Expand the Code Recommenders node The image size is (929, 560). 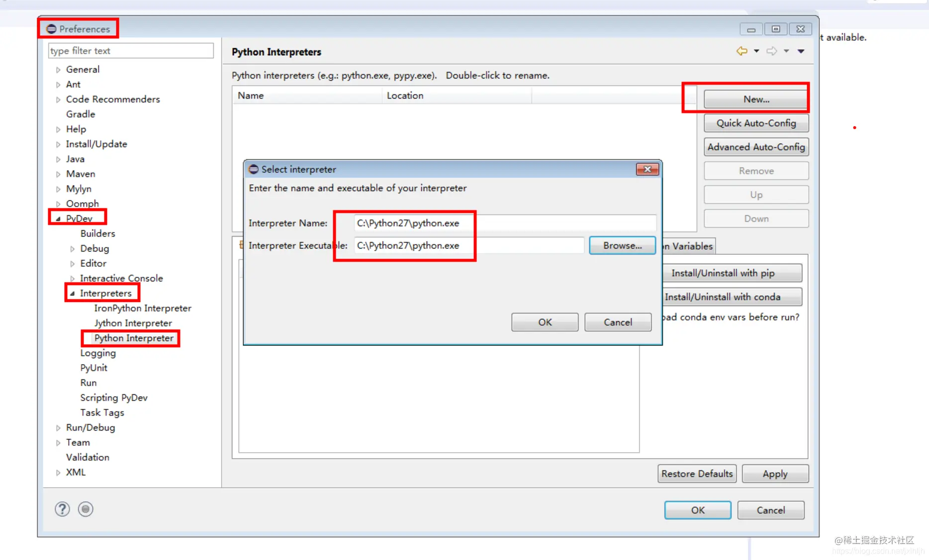tap(58, 99)
